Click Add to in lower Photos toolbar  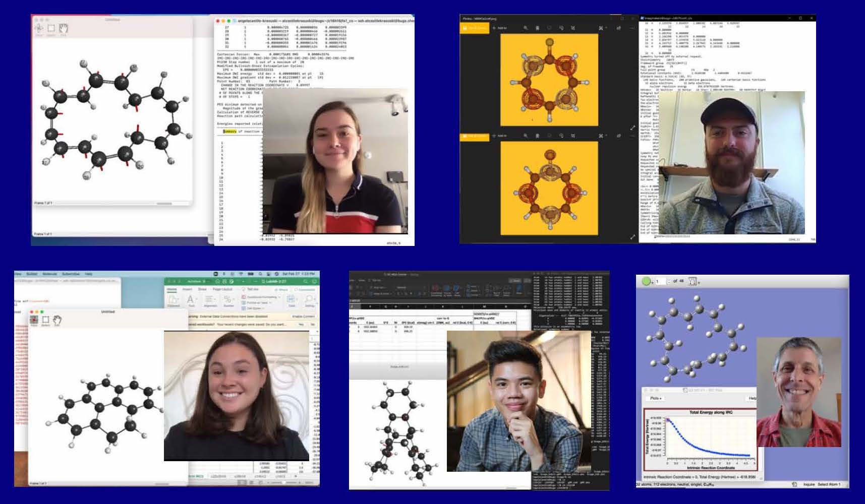click(500, 136)
